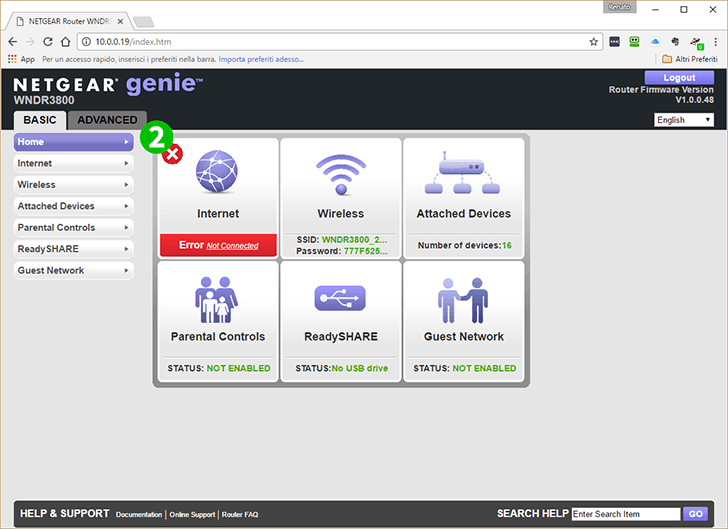Reload the page with the refresh icon
The height and width of the screenshot is (529, 728).
click(x=47, y=42)
